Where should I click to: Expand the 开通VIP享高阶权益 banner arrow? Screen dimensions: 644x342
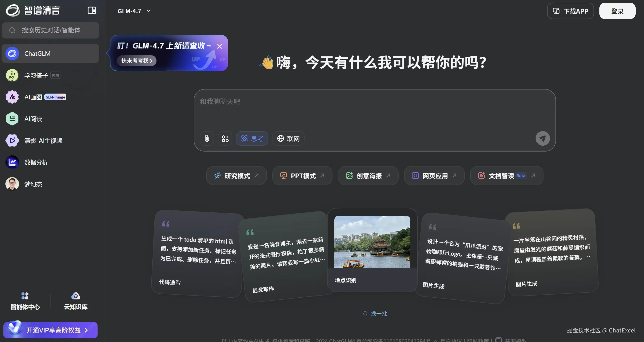86,330
